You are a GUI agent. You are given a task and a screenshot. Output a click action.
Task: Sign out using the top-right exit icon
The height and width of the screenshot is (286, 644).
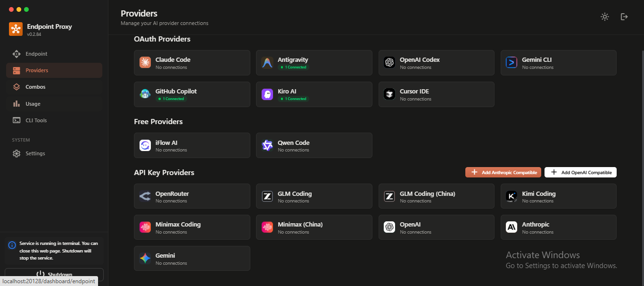tap(624, 17)
